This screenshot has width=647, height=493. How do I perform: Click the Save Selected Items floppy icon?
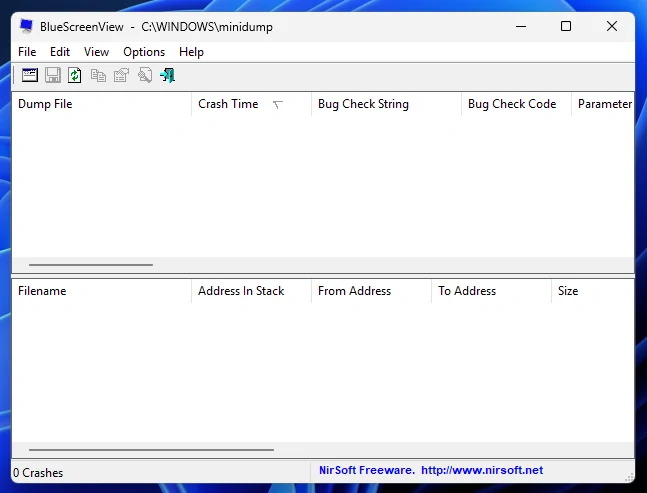click(53, 75)
